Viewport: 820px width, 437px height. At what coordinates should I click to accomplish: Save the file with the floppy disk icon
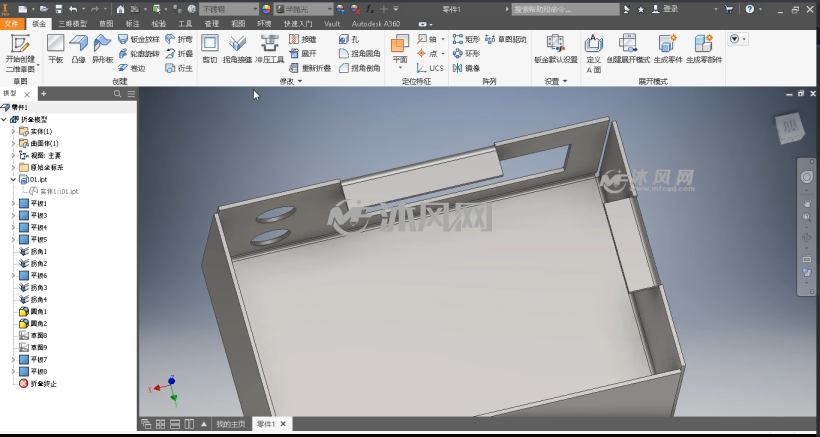point(59,9)
